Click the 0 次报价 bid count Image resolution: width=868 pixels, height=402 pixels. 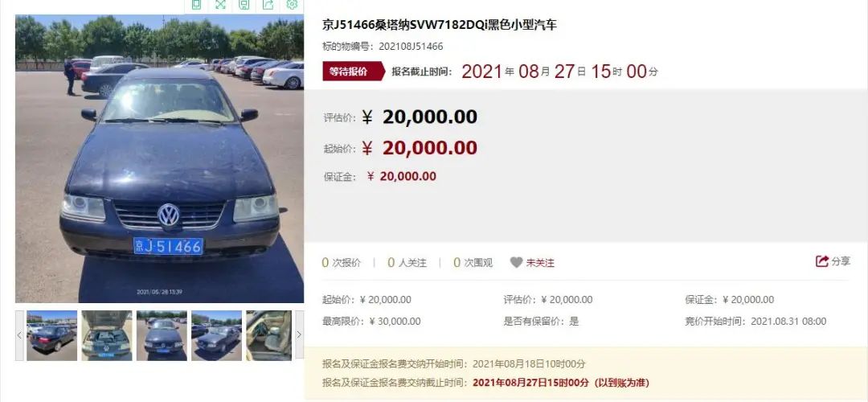click(x=341, y=262)
